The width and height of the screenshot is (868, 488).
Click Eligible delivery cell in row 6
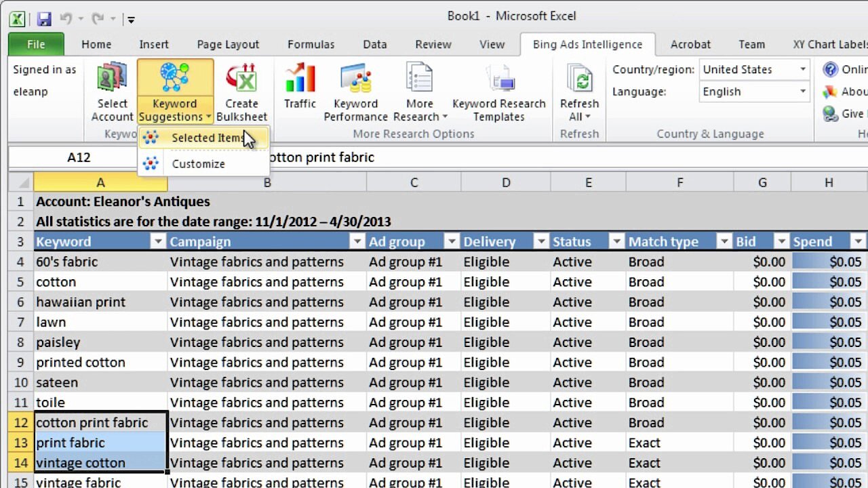pyautogui.click(x=506, y=302)
